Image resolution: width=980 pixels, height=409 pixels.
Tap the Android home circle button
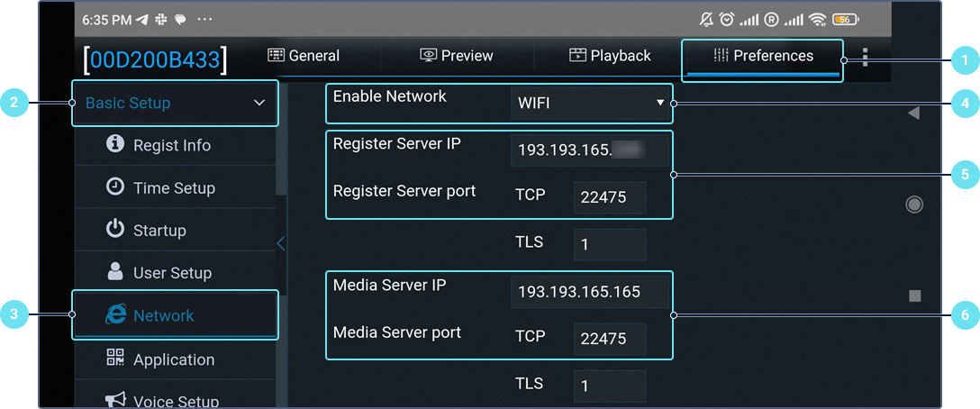[x=914, y=204]
